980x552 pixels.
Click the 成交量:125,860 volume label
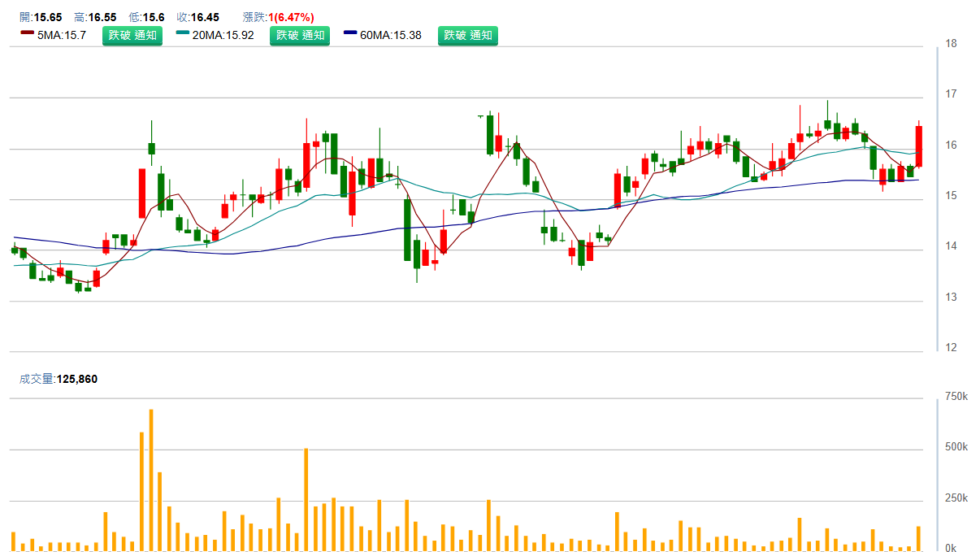click(59, 379)
